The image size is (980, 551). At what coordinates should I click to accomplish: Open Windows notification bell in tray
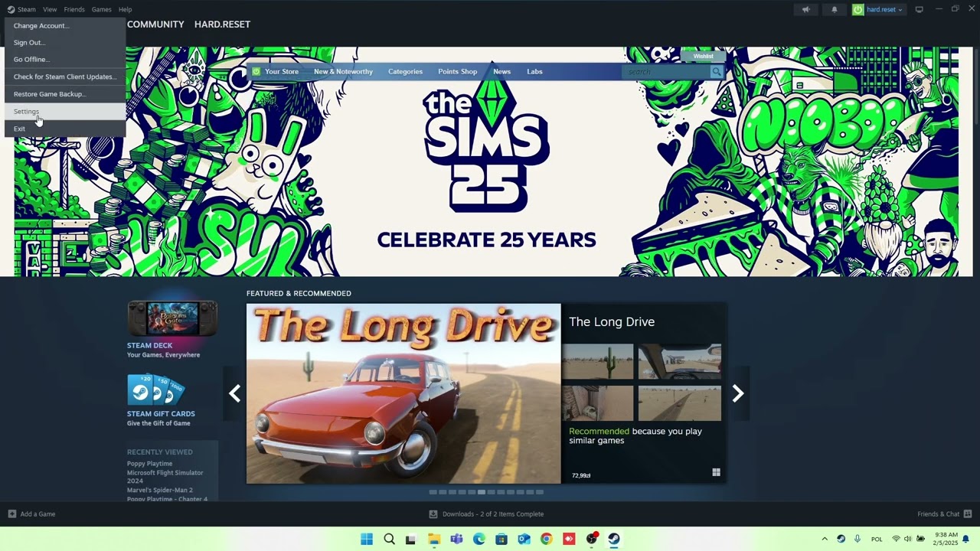pos(965,539)
